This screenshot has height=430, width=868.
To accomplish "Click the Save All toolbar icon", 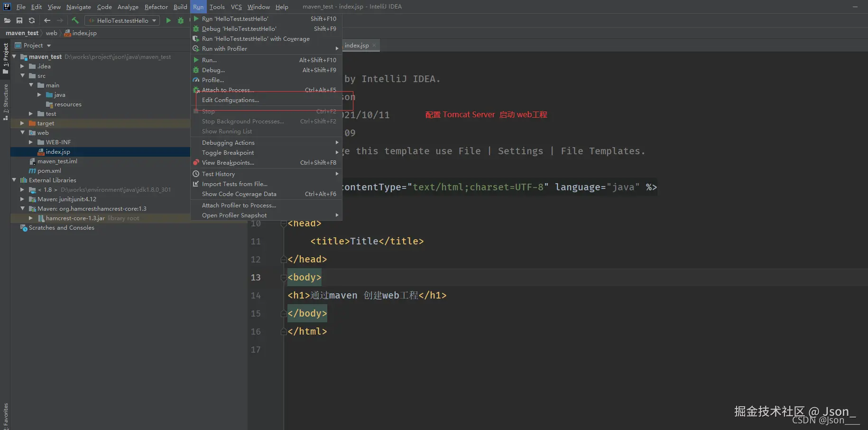I will click(19, 20).
